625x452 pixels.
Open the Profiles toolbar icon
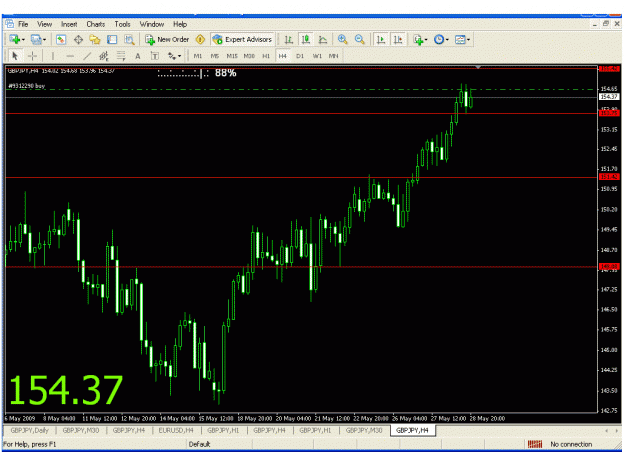[x=35, y=39]
